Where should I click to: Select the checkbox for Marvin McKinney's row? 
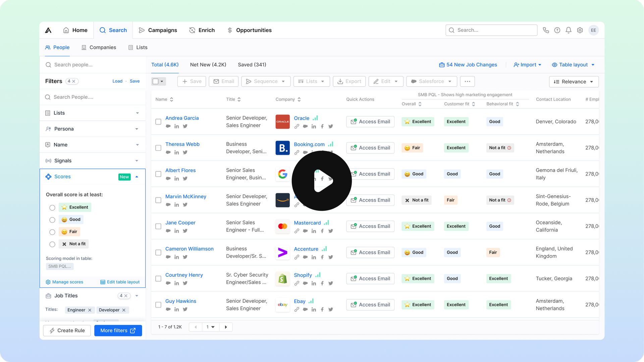tap(158, 200)
